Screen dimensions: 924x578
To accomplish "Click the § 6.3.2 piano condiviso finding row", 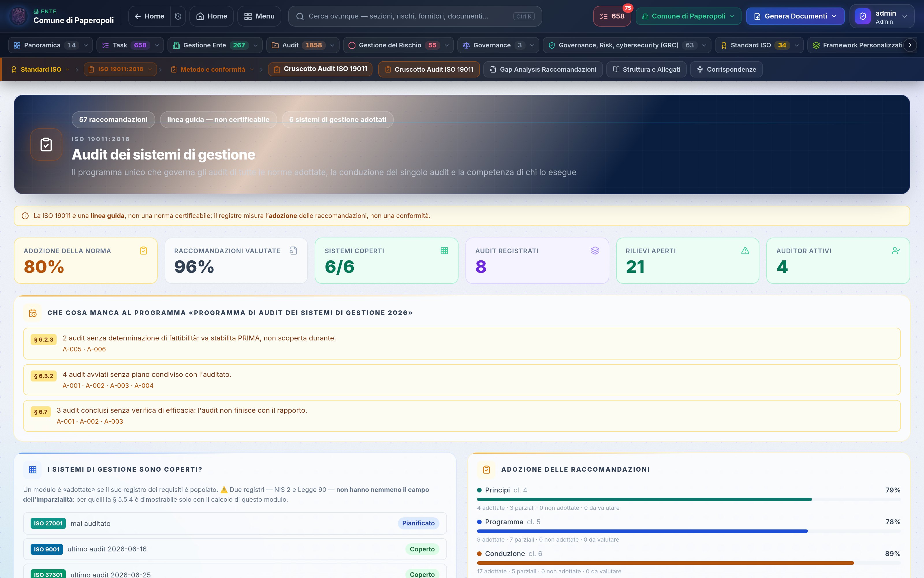I will click(462, 380).
